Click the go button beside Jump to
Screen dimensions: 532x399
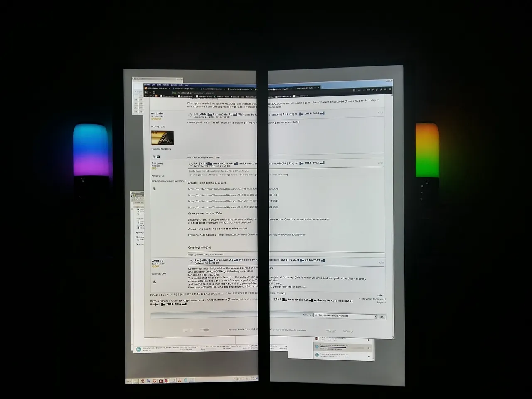pos(382,317)
